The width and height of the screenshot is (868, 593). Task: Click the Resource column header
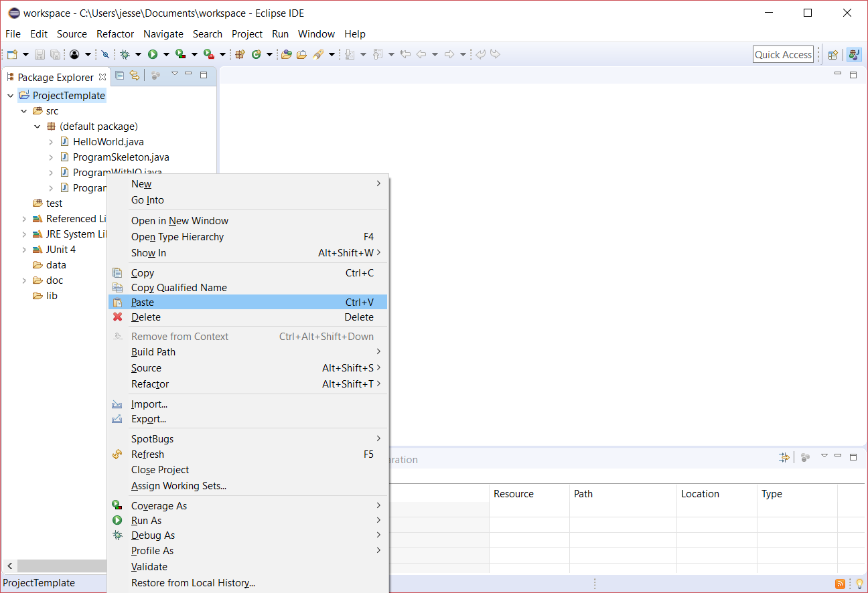514,494
